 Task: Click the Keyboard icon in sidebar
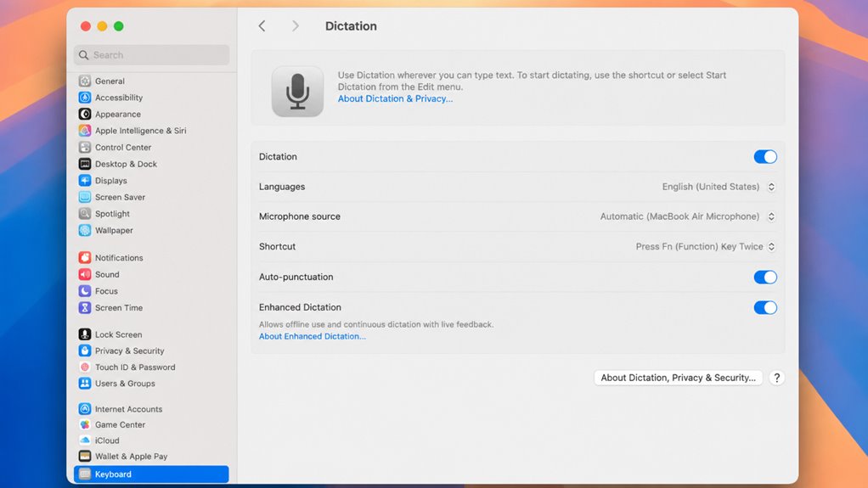tap(85, 474)
